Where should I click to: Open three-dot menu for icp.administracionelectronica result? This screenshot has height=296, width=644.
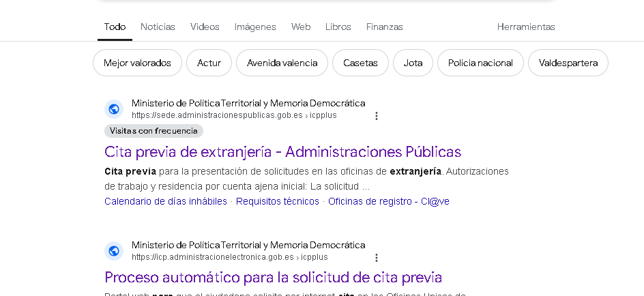pyautogui.click(x=376, y=257)
